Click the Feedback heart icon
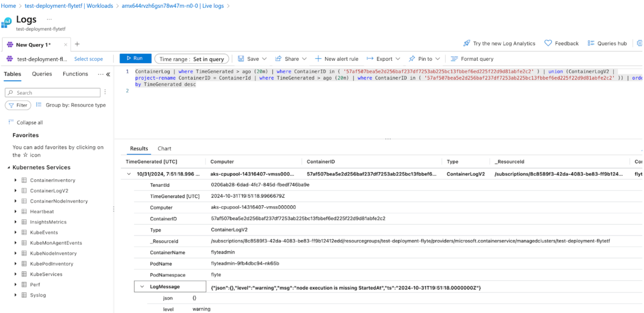Viewport: 644px width, 313px height. 548,43
